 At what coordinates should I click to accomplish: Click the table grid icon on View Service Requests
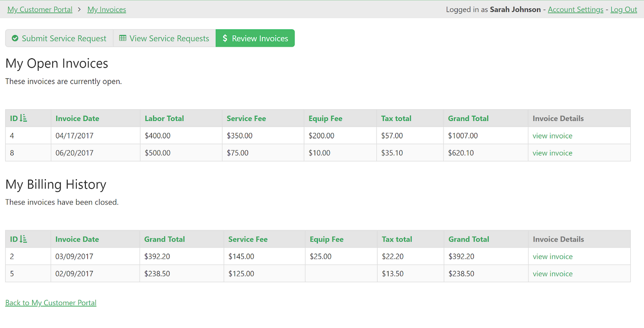(123, 38)
